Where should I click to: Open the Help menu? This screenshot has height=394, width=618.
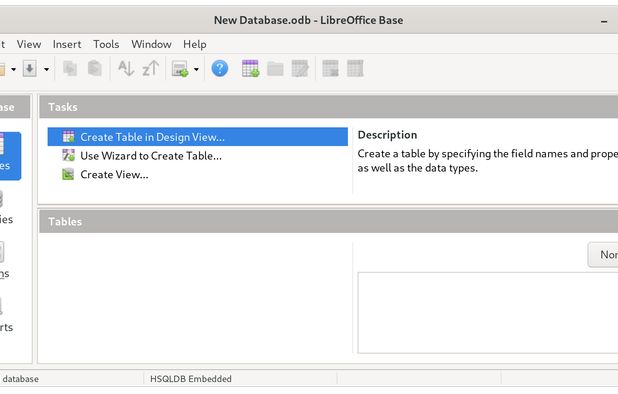[x=195, y=44]
